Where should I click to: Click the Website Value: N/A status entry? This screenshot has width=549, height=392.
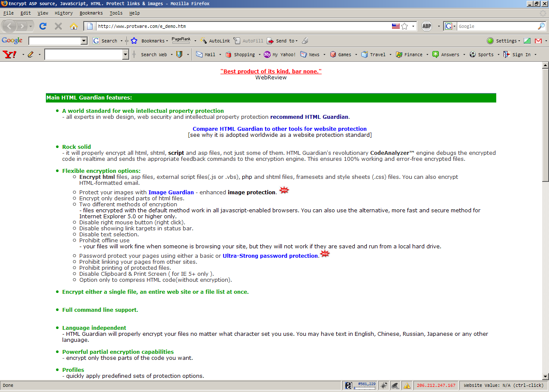coord(504,385)
